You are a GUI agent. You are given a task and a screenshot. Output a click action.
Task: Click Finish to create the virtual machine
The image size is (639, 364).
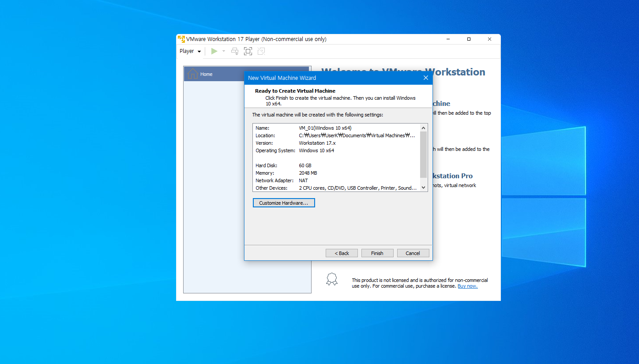pos(377,253)
